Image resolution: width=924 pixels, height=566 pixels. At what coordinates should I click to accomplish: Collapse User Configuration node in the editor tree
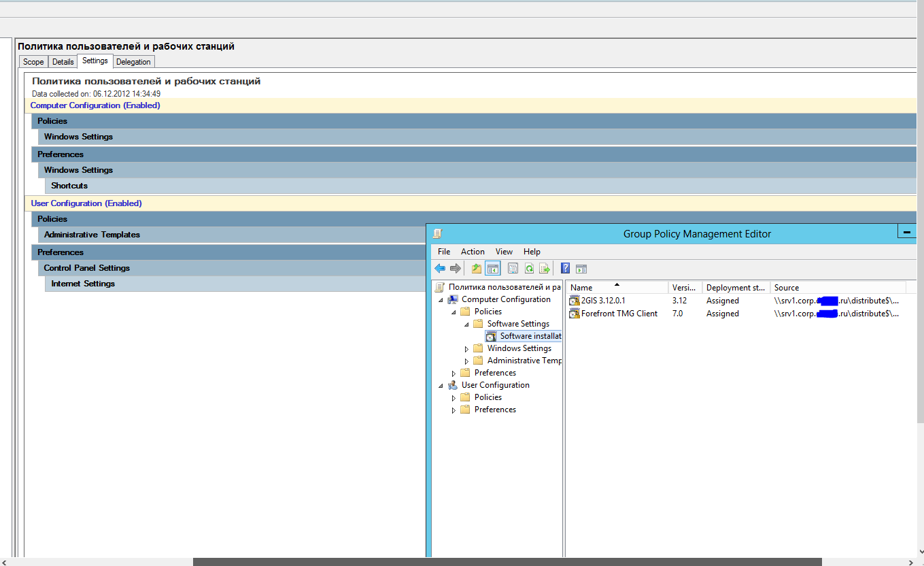pos(441,386)
